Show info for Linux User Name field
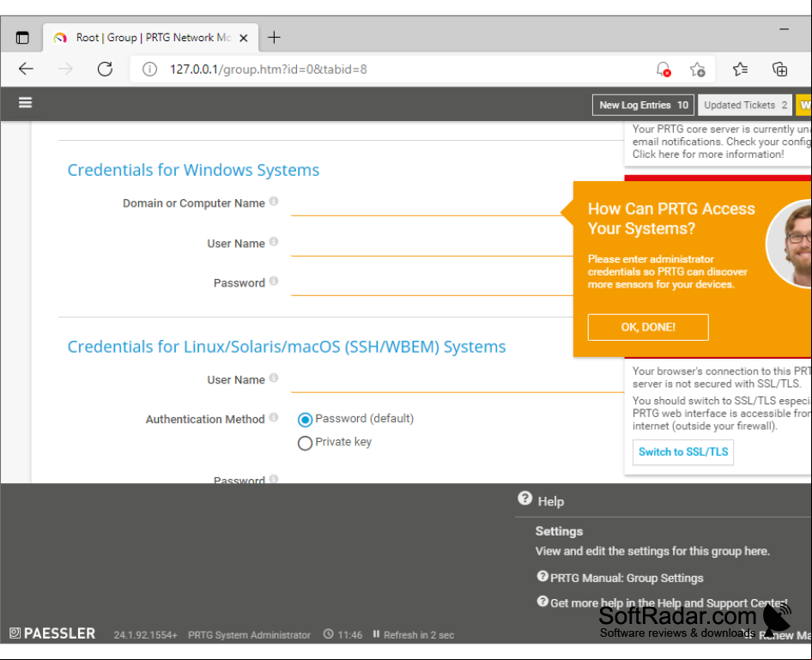Viewport: 812px width, 660px height. point(274,378)
